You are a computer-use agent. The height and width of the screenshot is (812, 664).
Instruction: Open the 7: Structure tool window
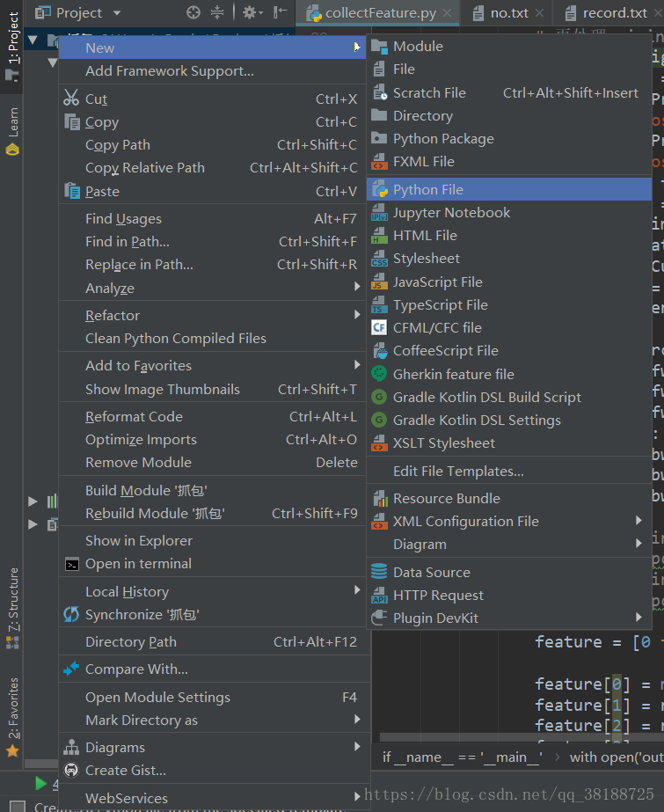[x=12, y=608]
